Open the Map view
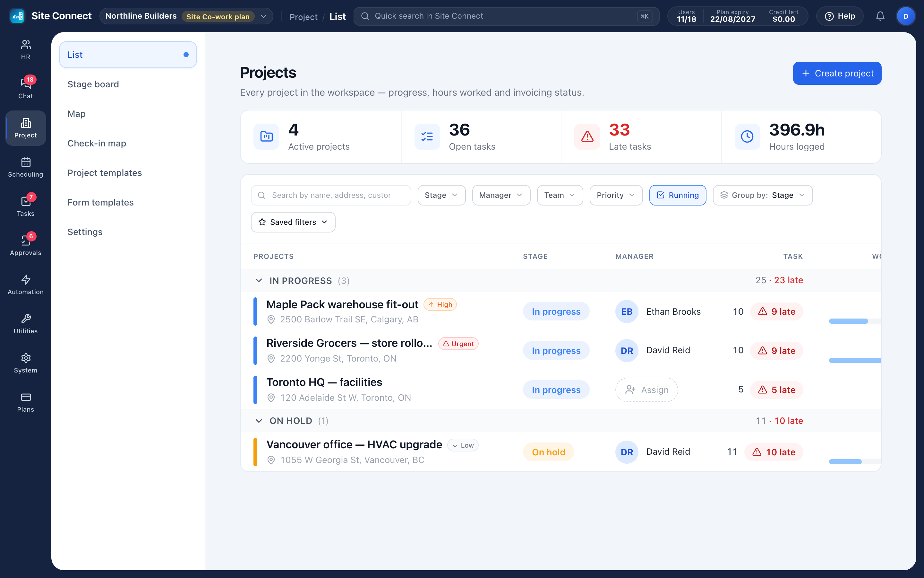Viewport: 924px width, 578px height. coord(128,114)
